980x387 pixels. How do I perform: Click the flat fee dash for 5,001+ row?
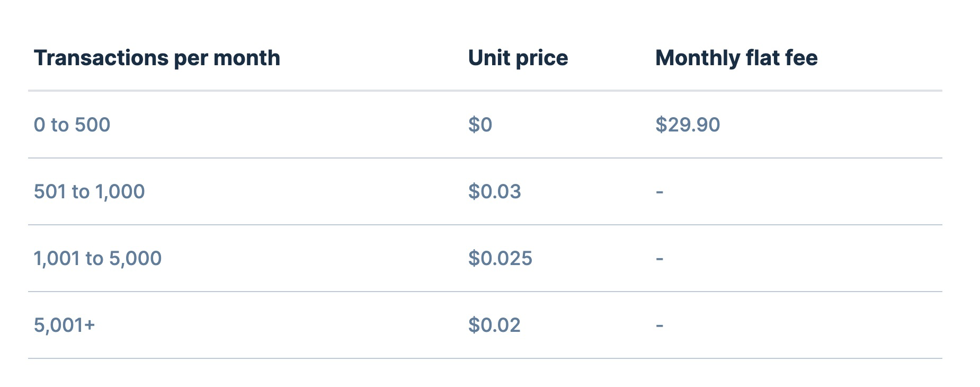click(x=660, y=326)
